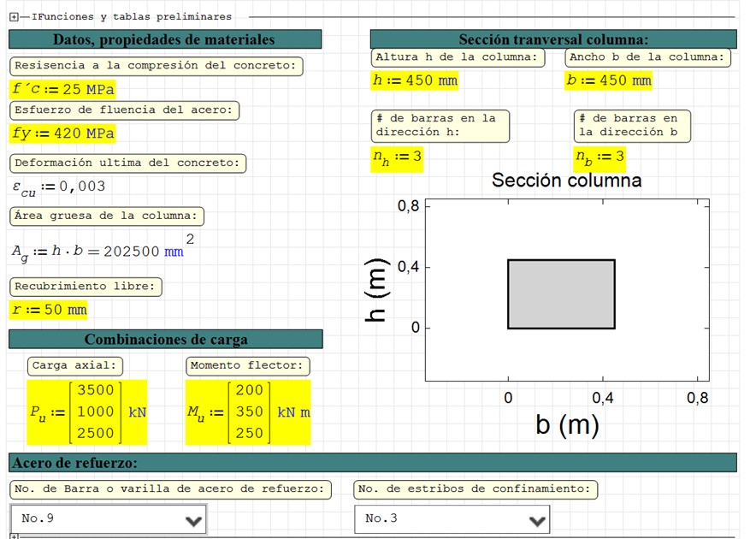Open the No.9 reinforcement bar dropdown
The height and width of the screenshot is (539, 756).
coord(109,518)
